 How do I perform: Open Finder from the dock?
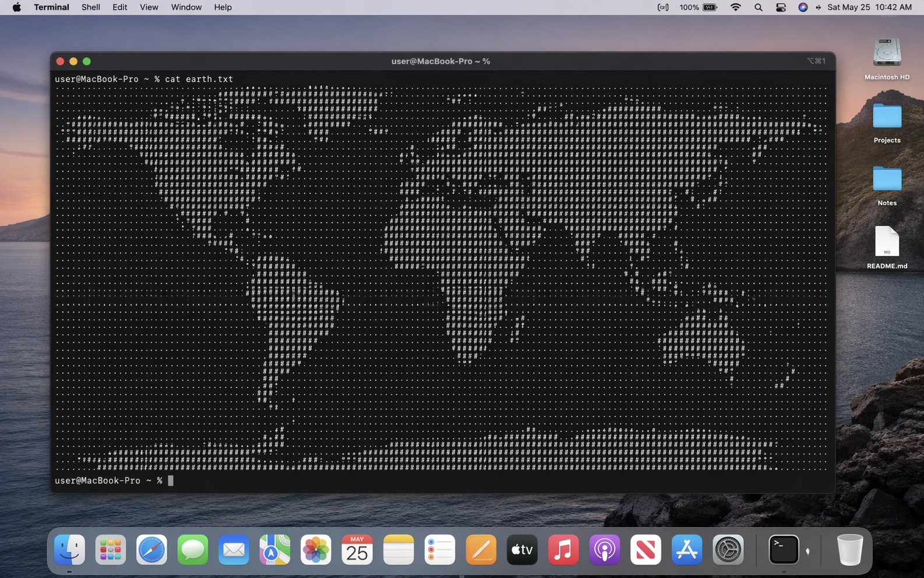pos(69,549)
